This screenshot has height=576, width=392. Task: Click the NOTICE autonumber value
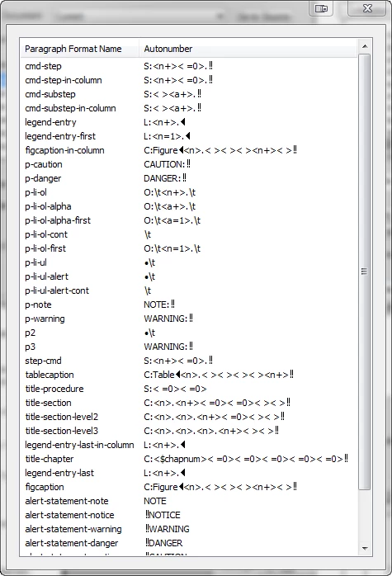pyautogui.click(x=163, y=515)
